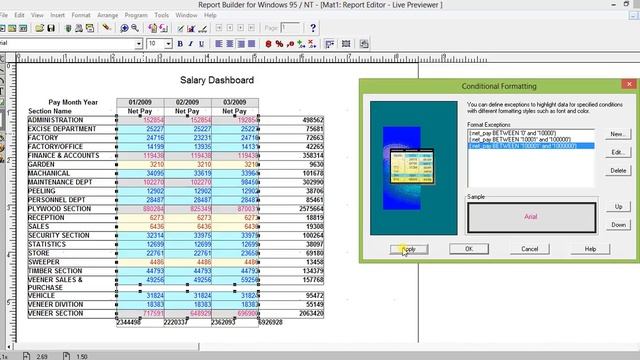
Task: Click the conditional formatting toolbar icon
Action: tap(329, 44)
